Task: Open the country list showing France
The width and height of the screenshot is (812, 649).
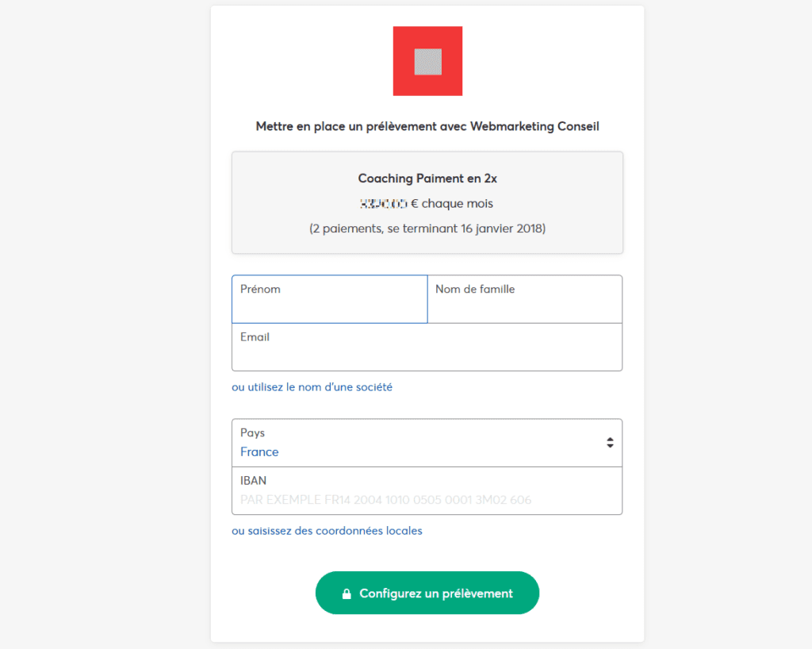Action: pos(427,443)
